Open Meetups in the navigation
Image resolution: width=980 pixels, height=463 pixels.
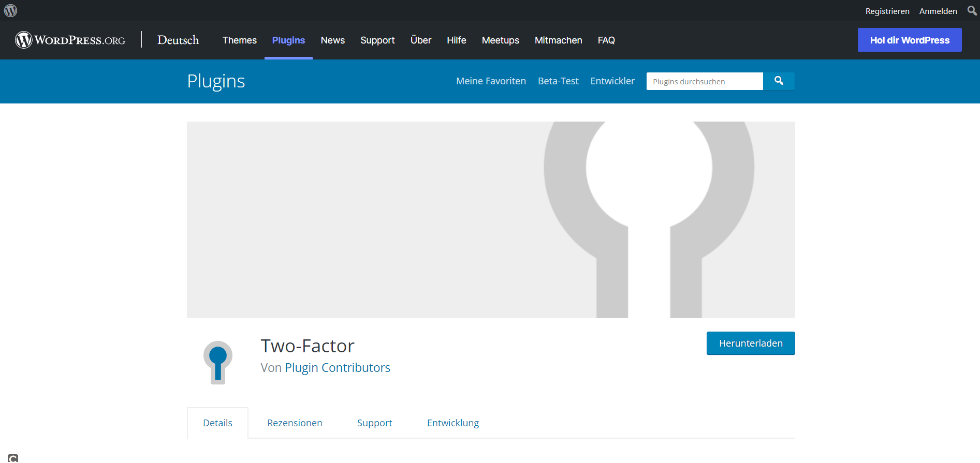coord(500,40)
